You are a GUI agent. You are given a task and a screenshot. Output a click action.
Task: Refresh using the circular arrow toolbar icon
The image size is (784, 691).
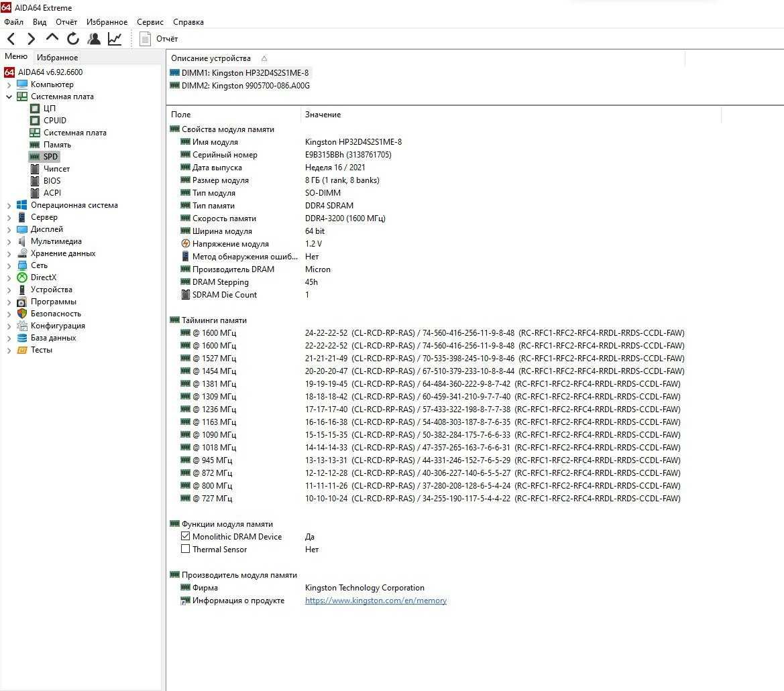coord(73,38)
